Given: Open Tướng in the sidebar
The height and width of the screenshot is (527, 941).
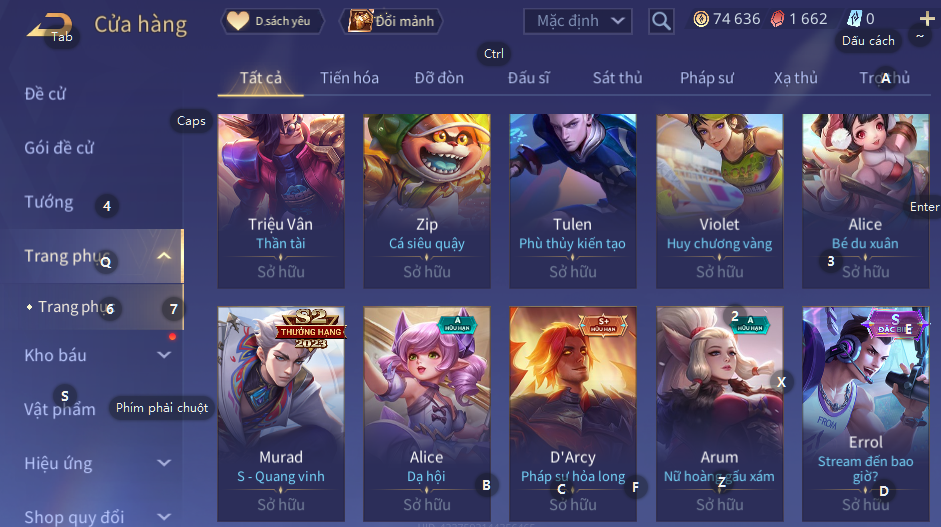Looking at the screenshot, I should [x=49, y=202].
